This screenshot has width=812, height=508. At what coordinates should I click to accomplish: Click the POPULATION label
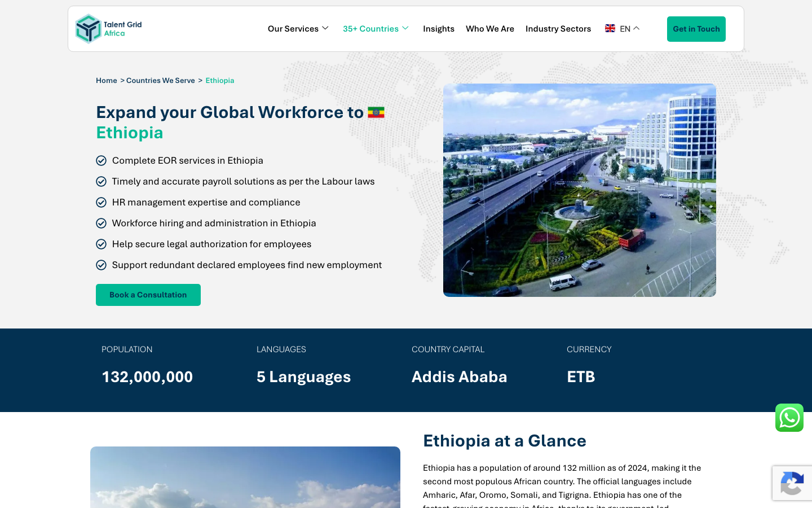click(x=127, y=349)
